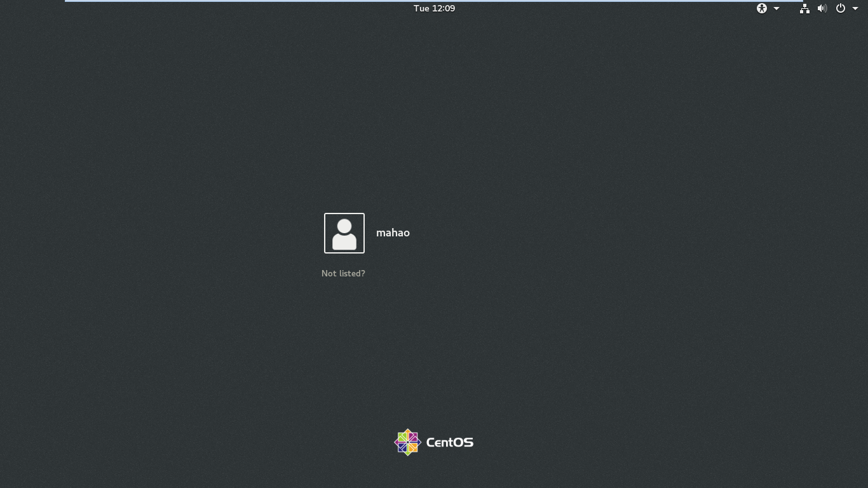Click the volume speaker icon

click(x=822, y=8)
